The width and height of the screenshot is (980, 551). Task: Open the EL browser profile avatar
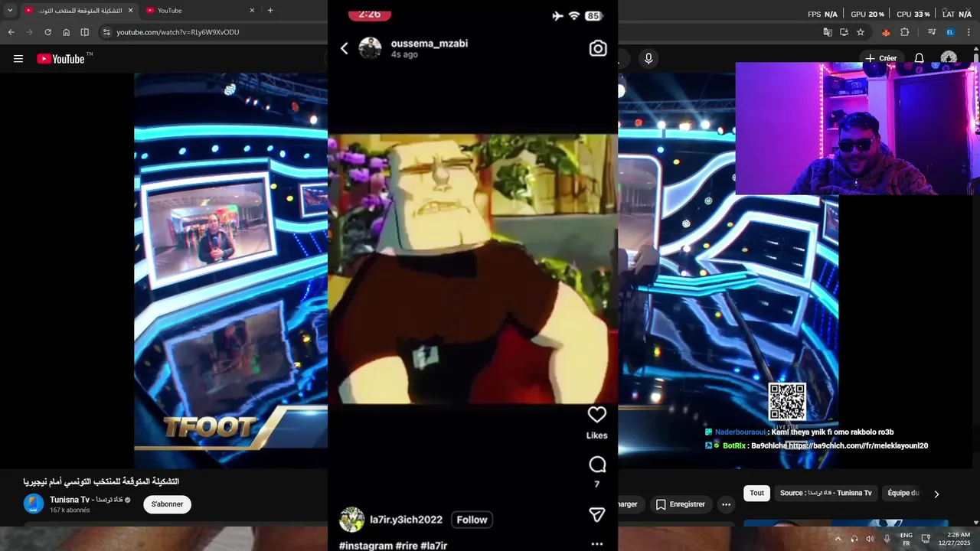pyautogui.click(x=950, y=32)
